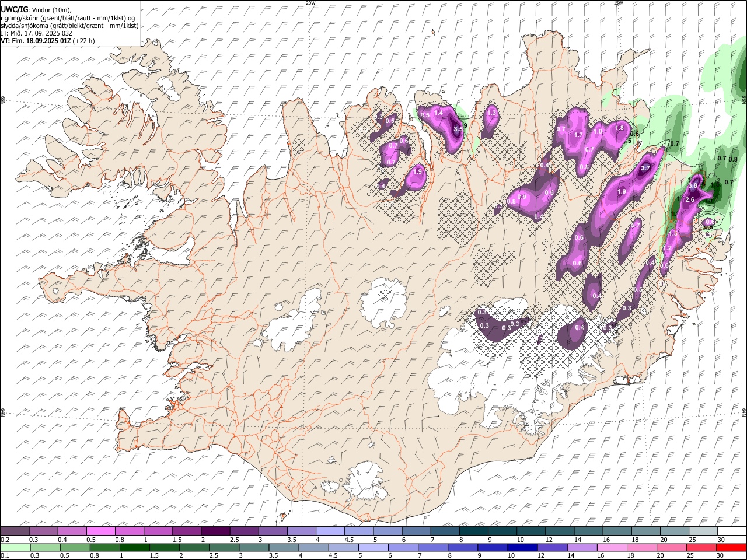Click the 0.9 snowfall value on map
Viewport: 747px width, 560px height.
pyautogui.click(x=522, y=197)
